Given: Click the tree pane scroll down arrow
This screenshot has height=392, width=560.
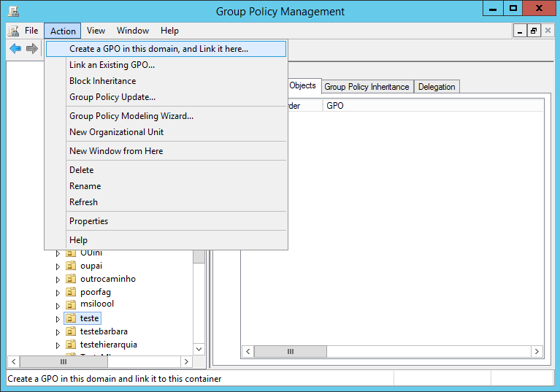Looking at the screenshot, I should pyautogui.click(x=199, y=349).
